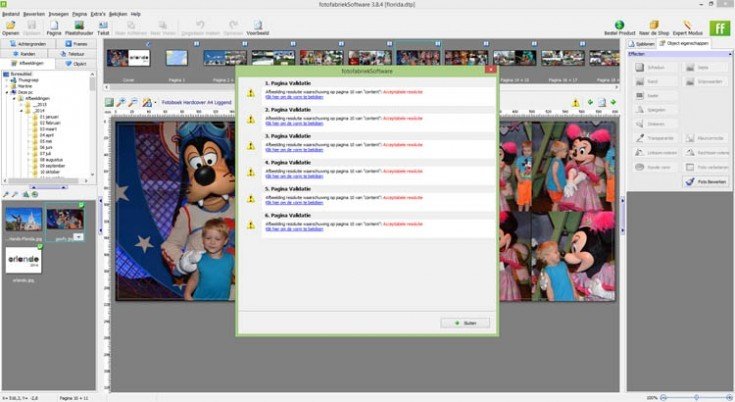Collapse the Deze pc tree node

pos(7,92)
